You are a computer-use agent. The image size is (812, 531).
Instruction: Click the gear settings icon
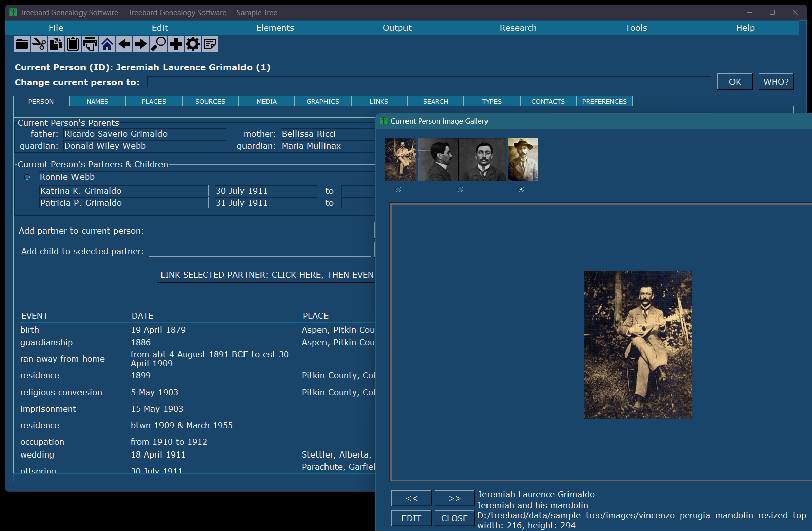click(x=193, y=44)
